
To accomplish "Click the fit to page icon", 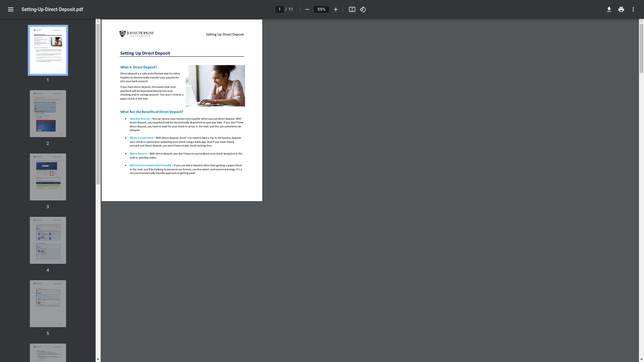I will pos(352,9).
